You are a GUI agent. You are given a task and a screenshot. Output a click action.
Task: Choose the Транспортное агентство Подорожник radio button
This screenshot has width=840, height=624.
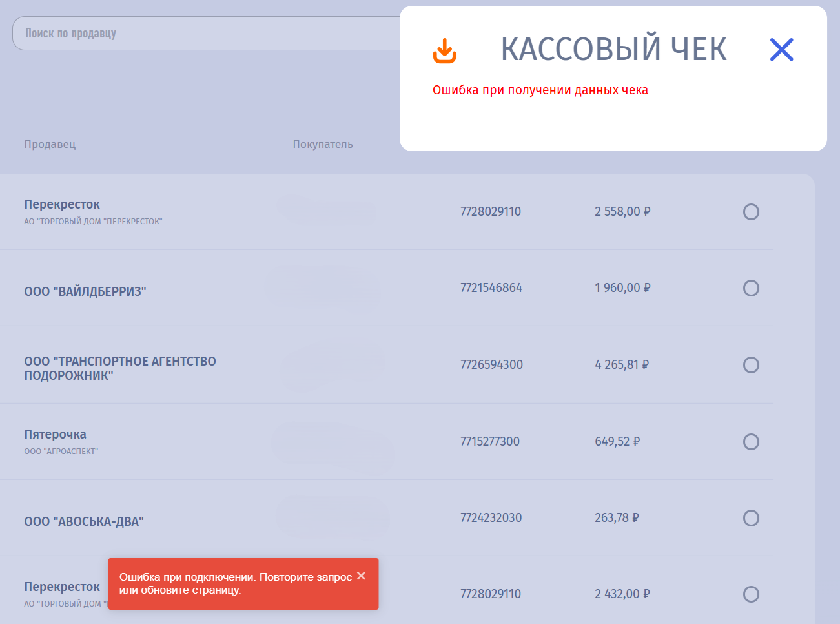point(751,365)
